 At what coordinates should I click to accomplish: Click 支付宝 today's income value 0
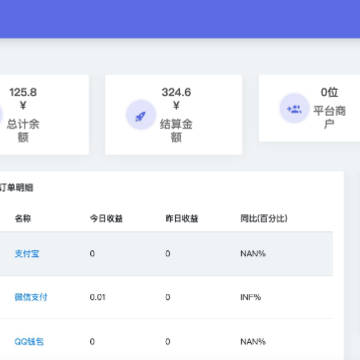(92, 254)
